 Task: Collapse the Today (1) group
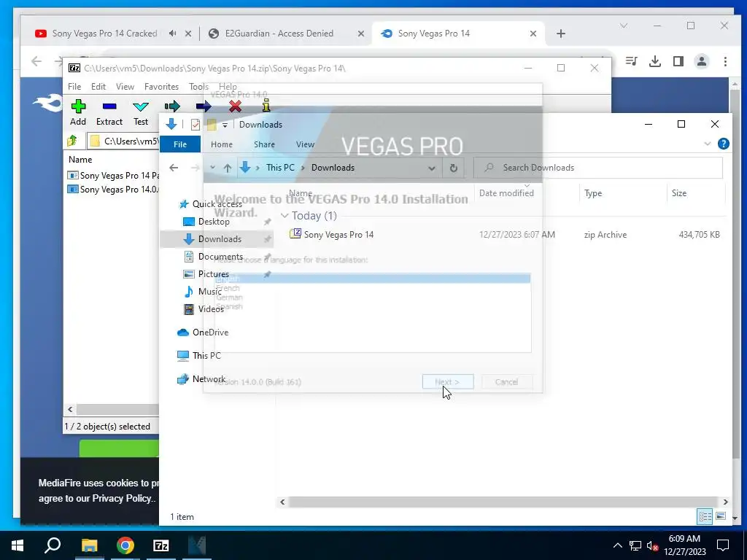(285, 216)
